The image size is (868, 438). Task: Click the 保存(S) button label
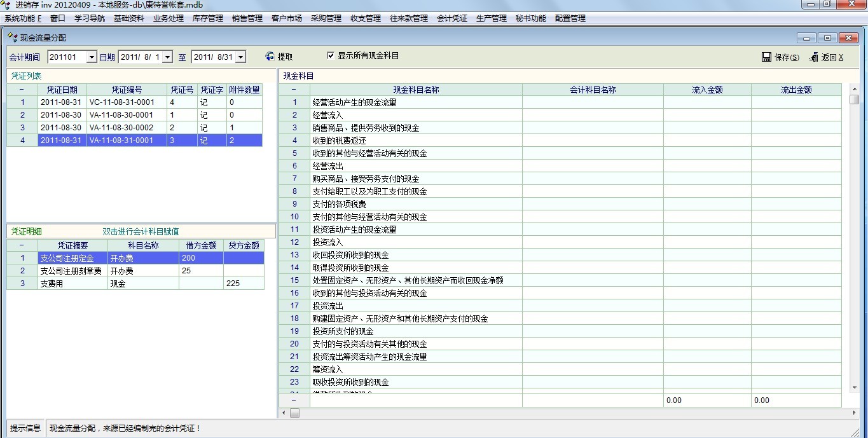coord(787,57)
